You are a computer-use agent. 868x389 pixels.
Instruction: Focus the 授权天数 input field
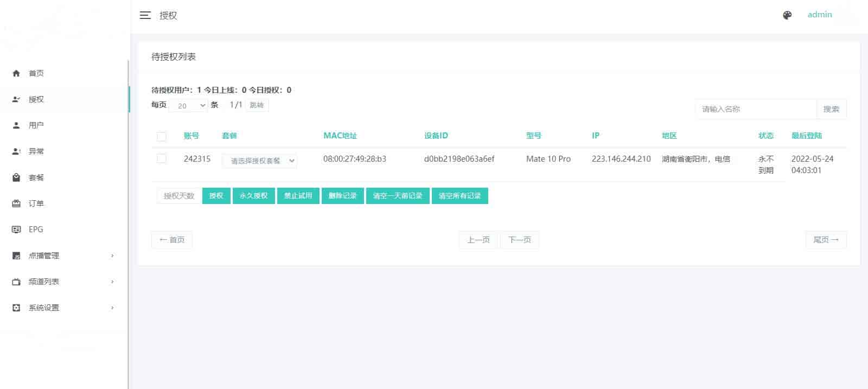[x=179, y=196]
